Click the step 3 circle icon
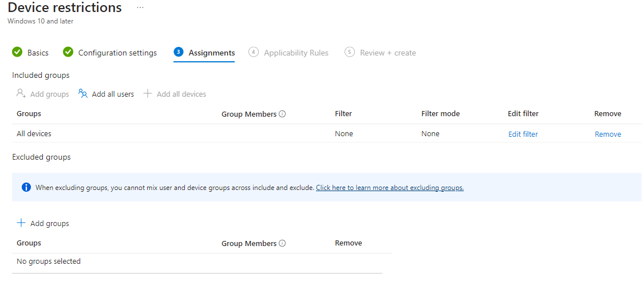This screenshot has height=297, width=644. (179, 52)
